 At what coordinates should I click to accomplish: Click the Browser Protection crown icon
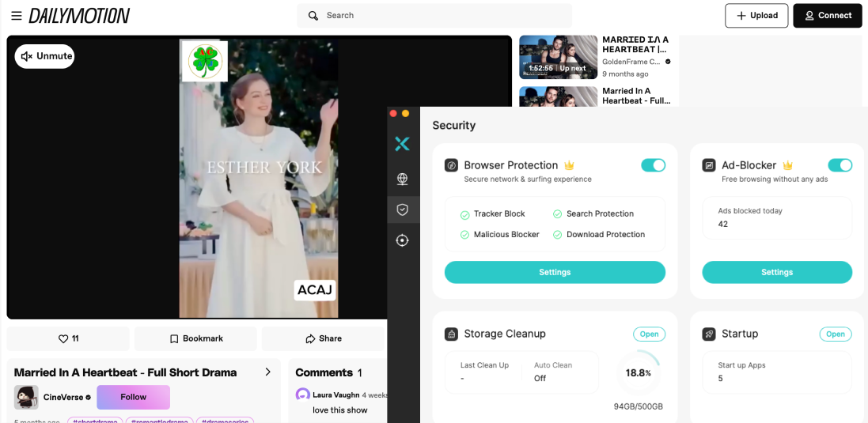pyautogui.click(x=569, y=165)
